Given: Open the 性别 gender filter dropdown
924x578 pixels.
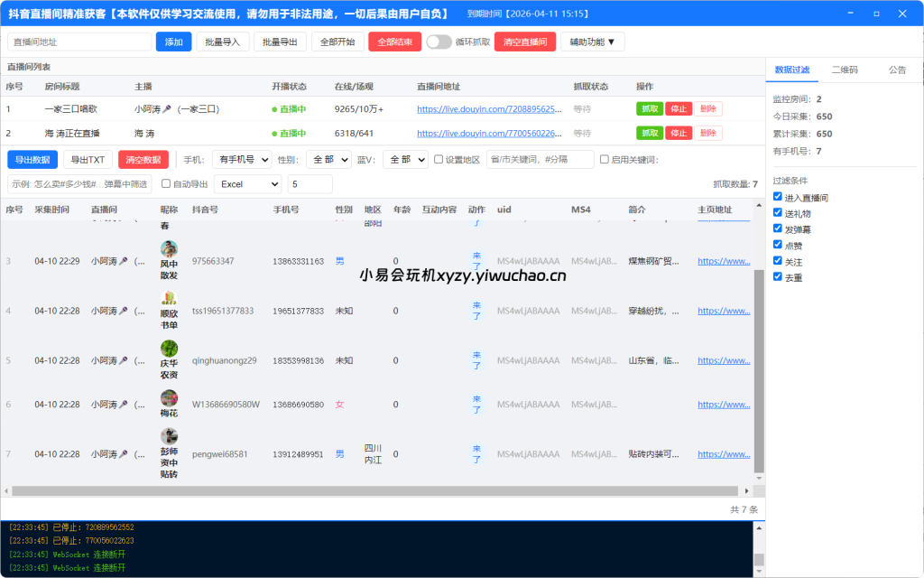Looking at the screenshot, I should 329,159.
